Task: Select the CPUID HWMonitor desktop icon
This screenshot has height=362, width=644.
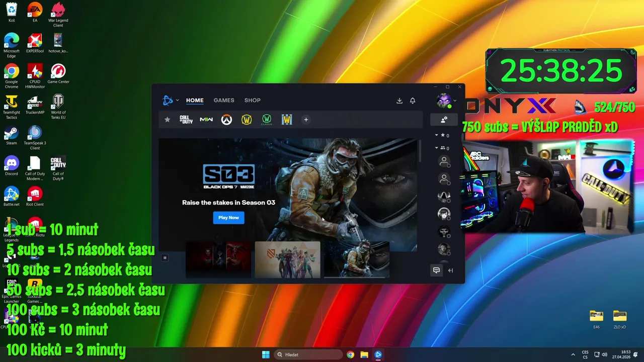Action: point(35,76)
